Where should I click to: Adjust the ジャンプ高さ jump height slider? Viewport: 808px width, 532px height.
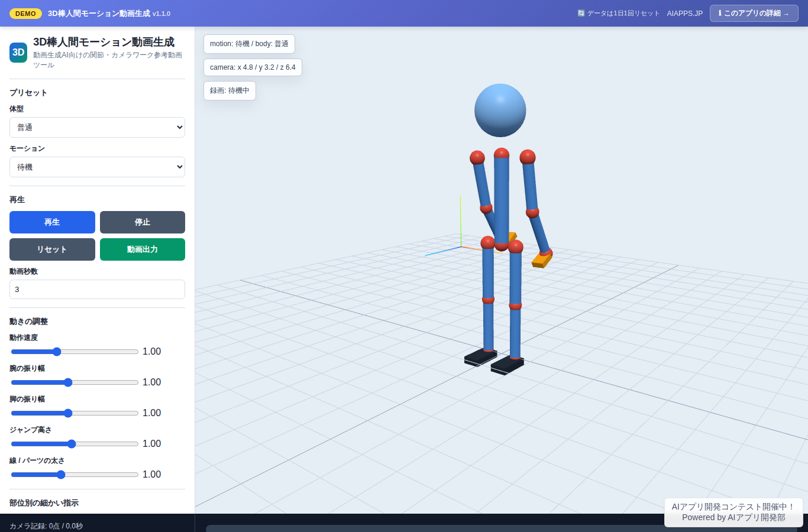[x=75, y=444]
